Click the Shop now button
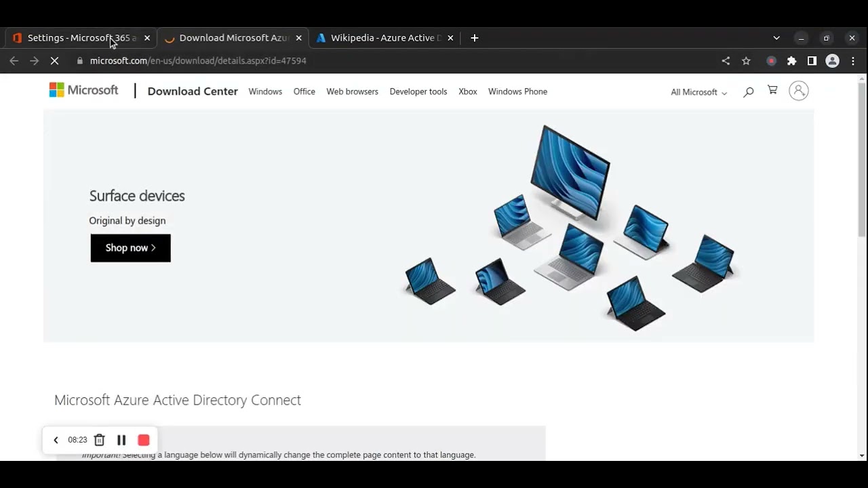 (x=131, y=248)
